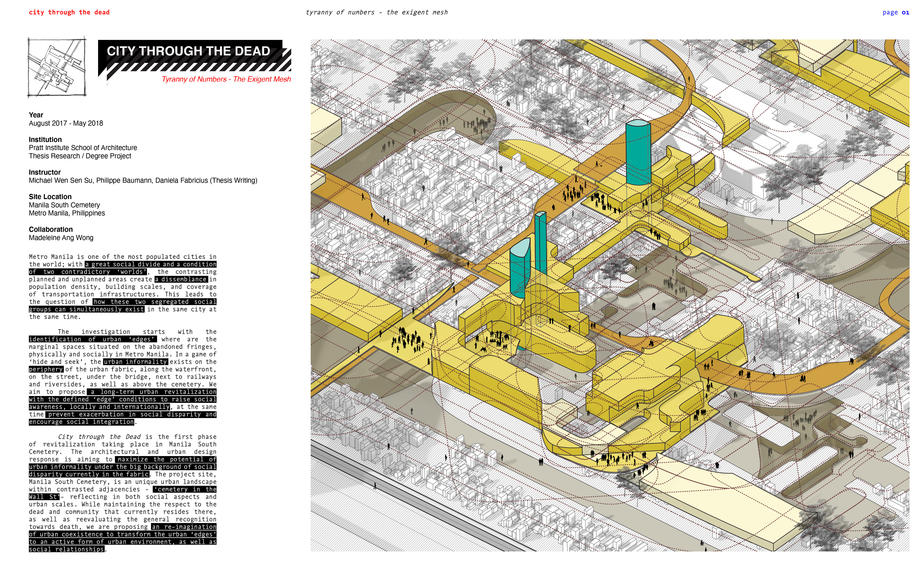Click the highlighted word 'periphery'

[x=46, y=370]
